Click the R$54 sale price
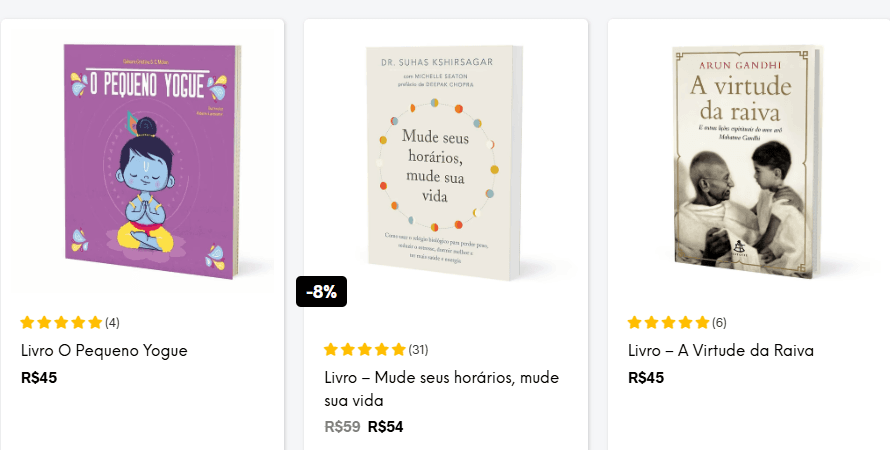The image size is (890, 450). [x=386, y=426]
